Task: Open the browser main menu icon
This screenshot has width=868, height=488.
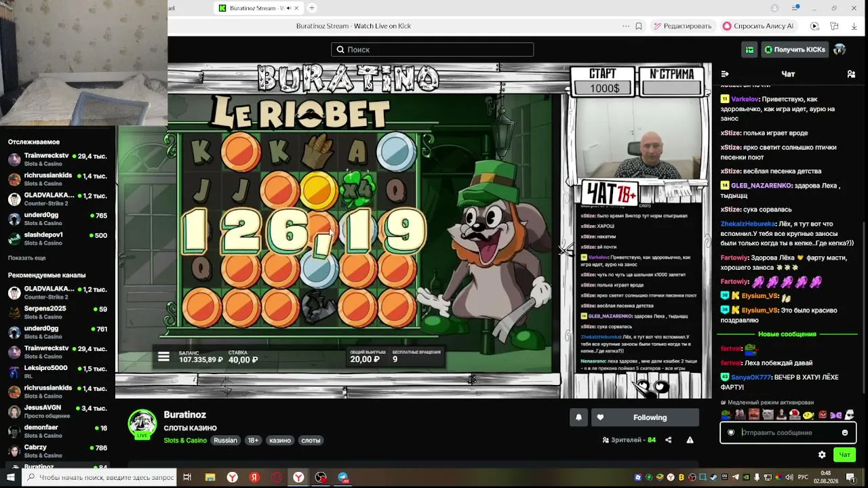Action: 795,8
